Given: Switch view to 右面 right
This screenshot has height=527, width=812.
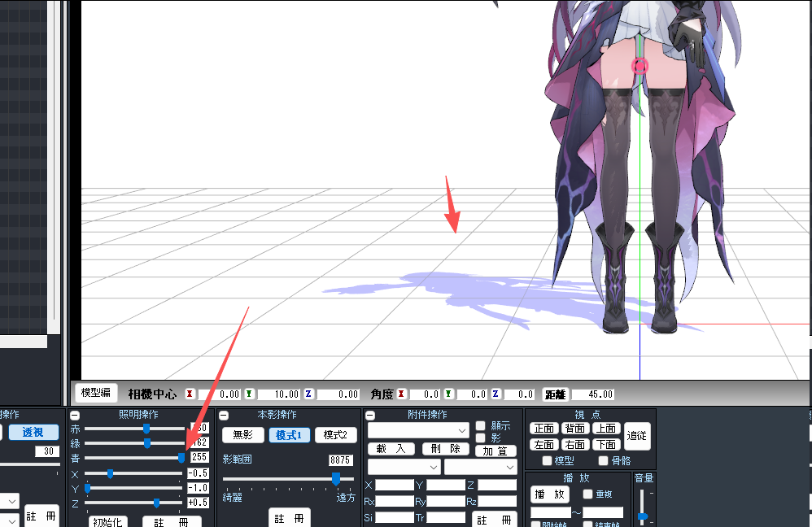Looking at the screenshot, I should (x=574, y=445).
